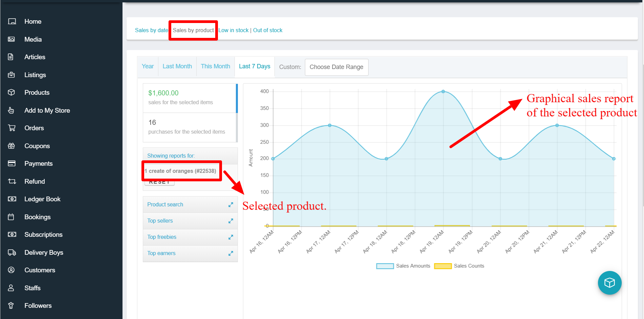The height and width of the screenshot is (319, 644).
Task: Open the Out of stock report
Action: click(x=268, y=30)
